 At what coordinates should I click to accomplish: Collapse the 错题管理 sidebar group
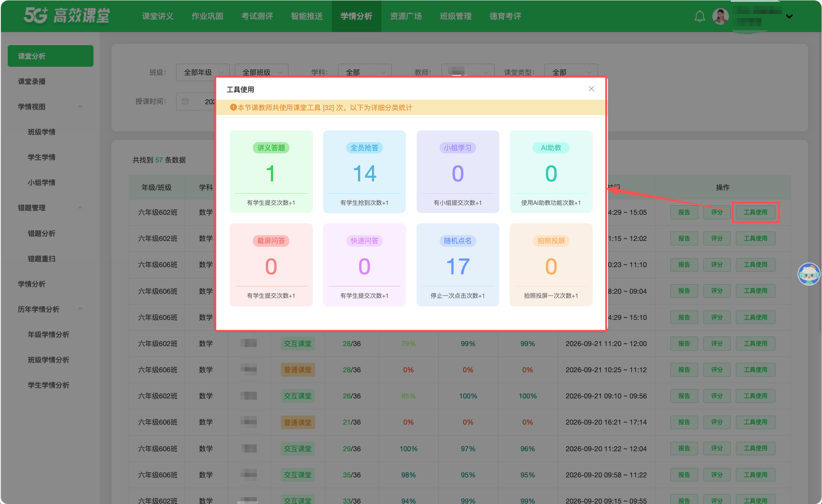80,208
